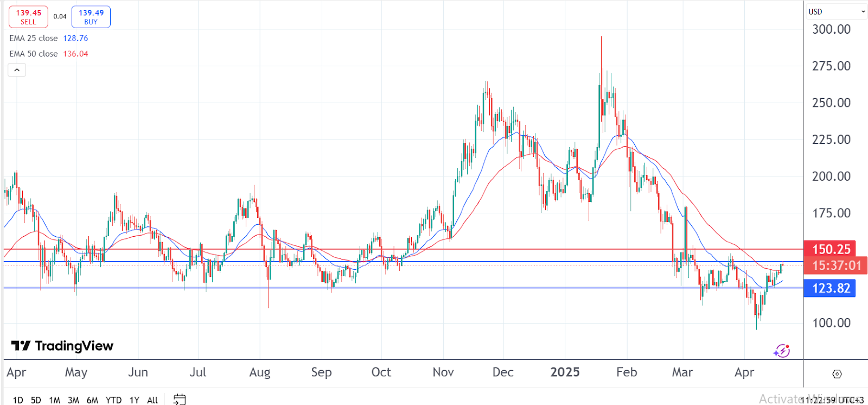Switch to the 1M time range
The height and width of the screenshot is (405, 868).
point(54,400)
